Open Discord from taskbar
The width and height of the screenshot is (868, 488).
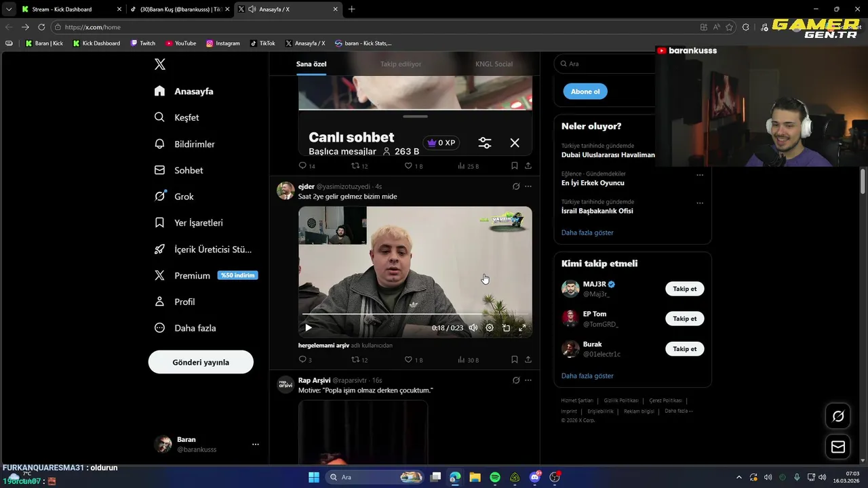(535, 477)
